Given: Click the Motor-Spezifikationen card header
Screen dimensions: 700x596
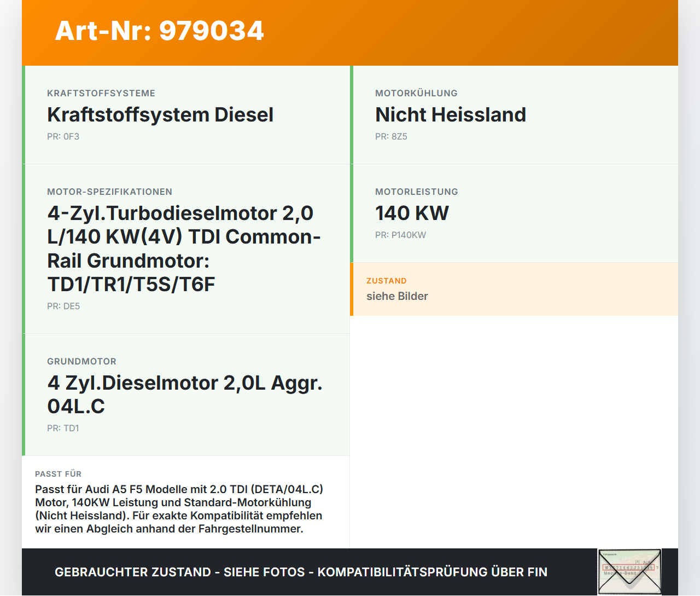Looking at the screenshot, I should click(109, 192).
